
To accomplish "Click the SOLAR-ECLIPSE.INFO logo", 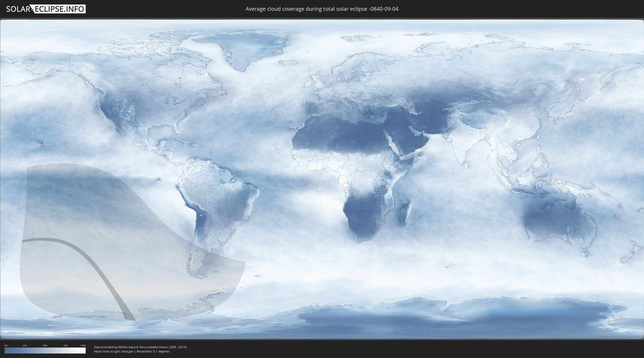I will tap(46, 9).
